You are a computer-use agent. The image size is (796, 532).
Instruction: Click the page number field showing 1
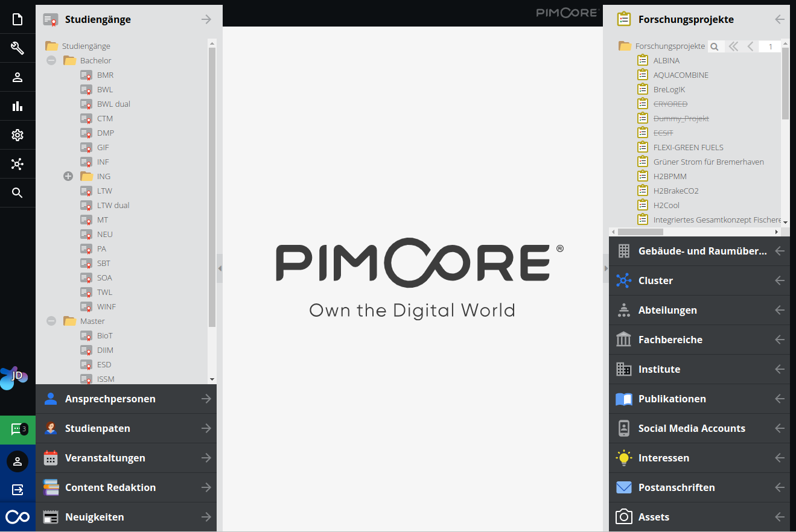(x=770, y=46)
